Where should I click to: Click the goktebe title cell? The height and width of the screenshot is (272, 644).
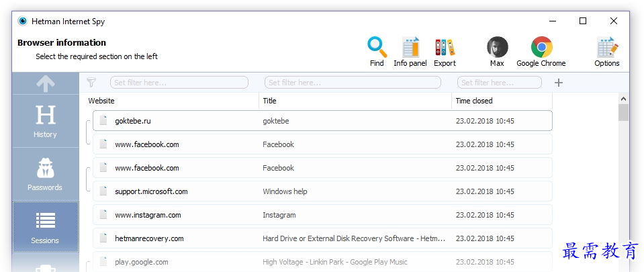[x=275, y=121]
